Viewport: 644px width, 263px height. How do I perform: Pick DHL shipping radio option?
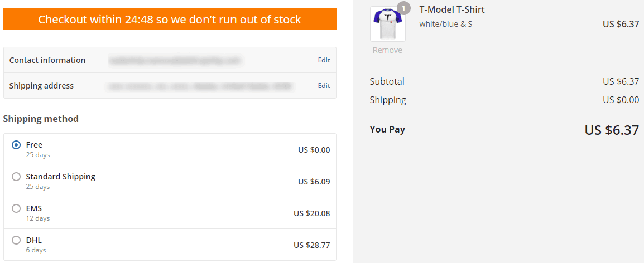(x=16, y=240)
